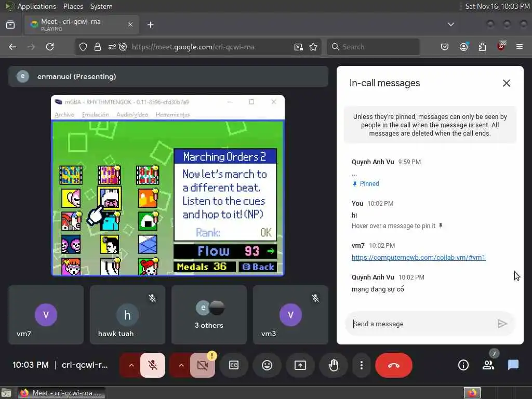Click the B Back button in game

pos(258,267)
